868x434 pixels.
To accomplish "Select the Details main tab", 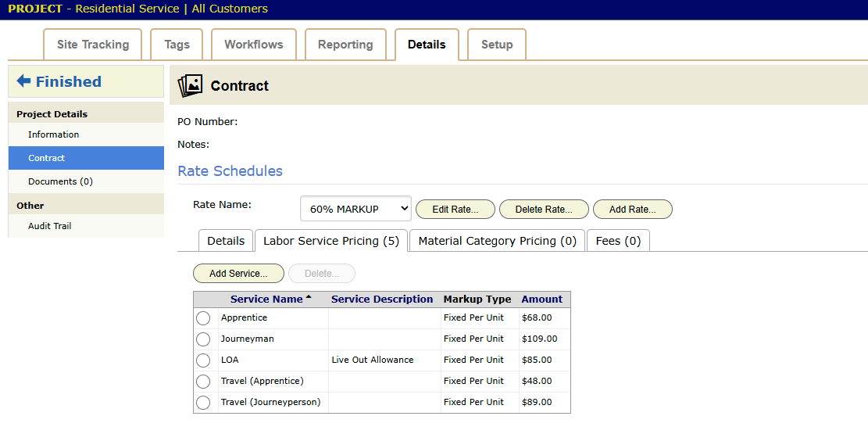I will point(427,45).
